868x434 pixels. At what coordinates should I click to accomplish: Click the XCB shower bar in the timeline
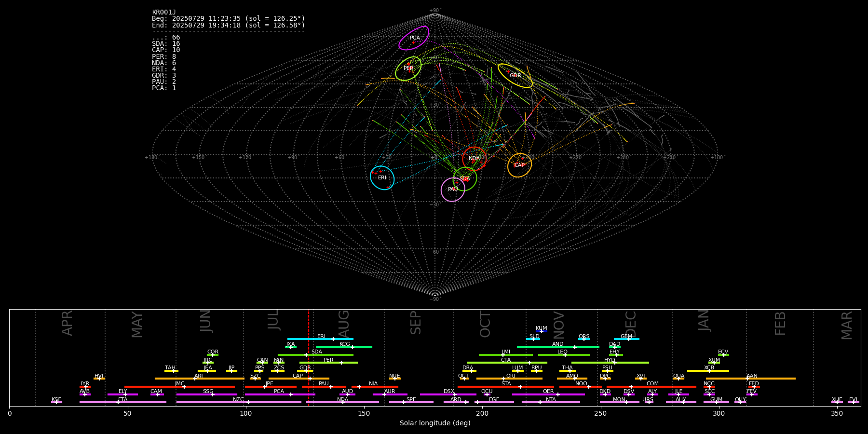coord(708,371)
